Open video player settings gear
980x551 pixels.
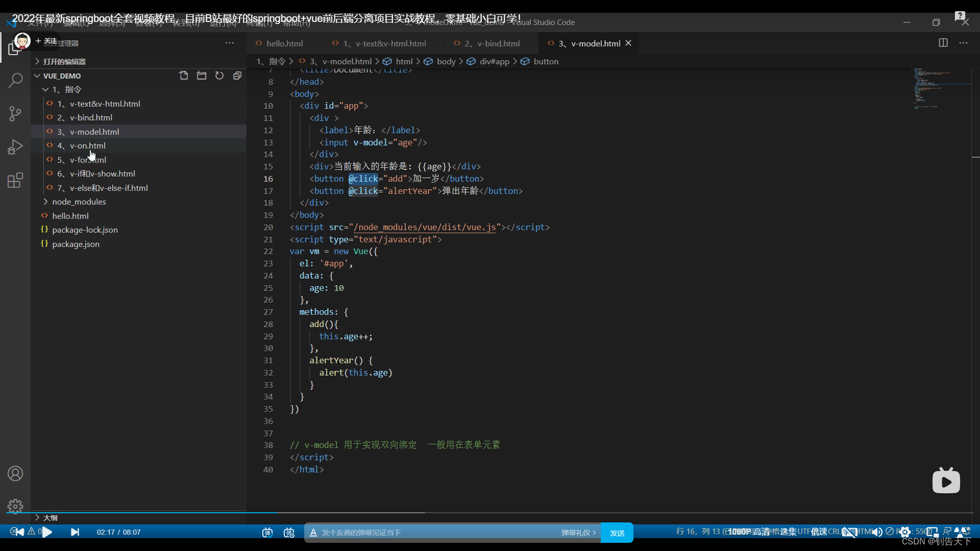pyautogui.click(x=905, y=532)
